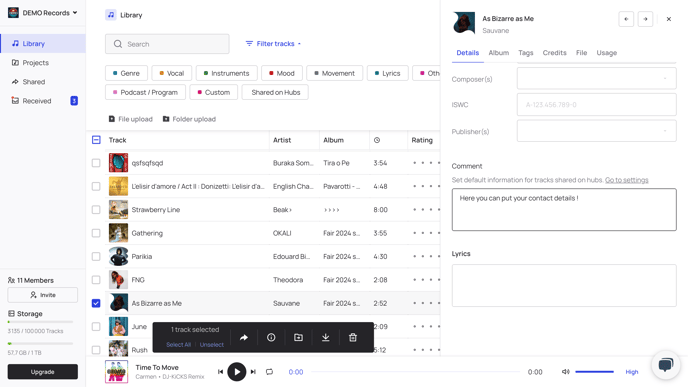Open Library in sidebar
Image resolution: width=688 pixels, height=387 pixels.
click(43, 43)
